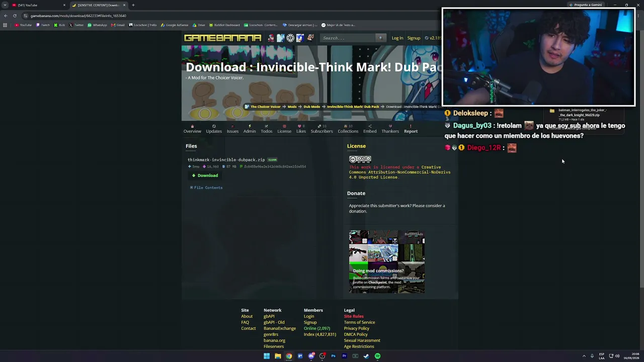Screen dimensions: 644x362
Task: View the License tab
Action: pos(284,129)
